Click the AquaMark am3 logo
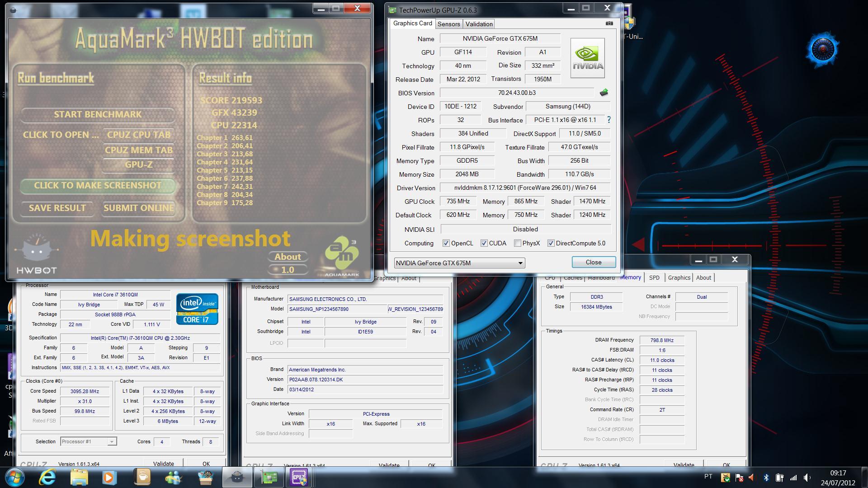This screenshot has width=868, height=488. pos(342,255)
